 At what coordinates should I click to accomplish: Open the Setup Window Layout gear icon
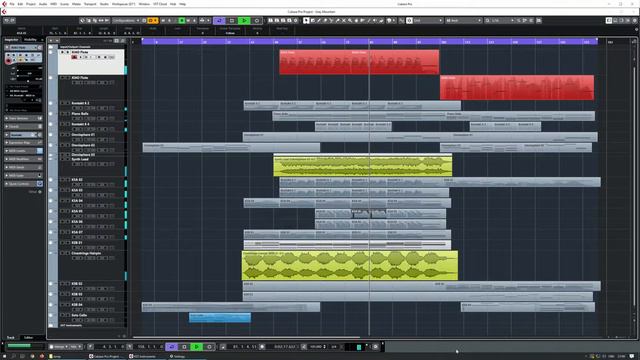[x=635, y=20]
